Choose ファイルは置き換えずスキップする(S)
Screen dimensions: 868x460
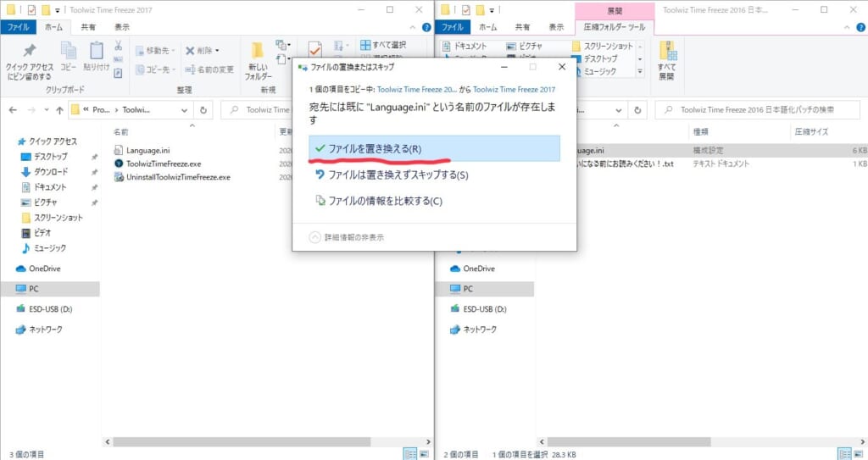pos(434,175)
